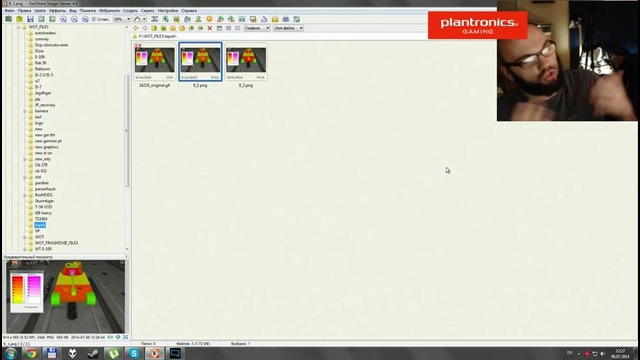Collapse the WOT_FILES tree node
The image size is (640, 360).
pyautogui.click(x=19, y=27)
